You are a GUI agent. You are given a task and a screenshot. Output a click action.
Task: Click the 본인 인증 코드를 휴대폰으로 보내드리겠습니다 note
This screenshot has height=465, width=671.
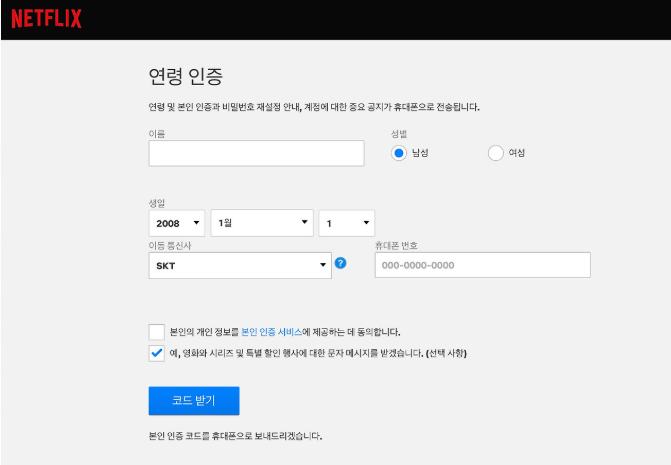click(x=235, y=436)
